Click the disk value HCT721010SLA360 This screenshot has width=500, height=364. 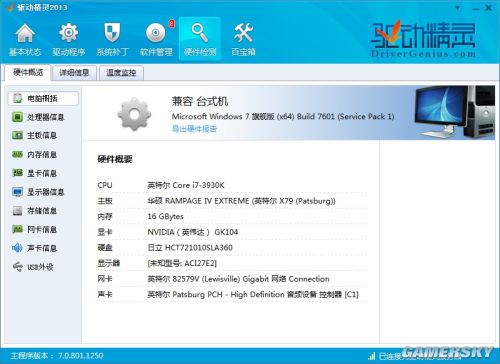pyautogui.click(x=190, y=248)
